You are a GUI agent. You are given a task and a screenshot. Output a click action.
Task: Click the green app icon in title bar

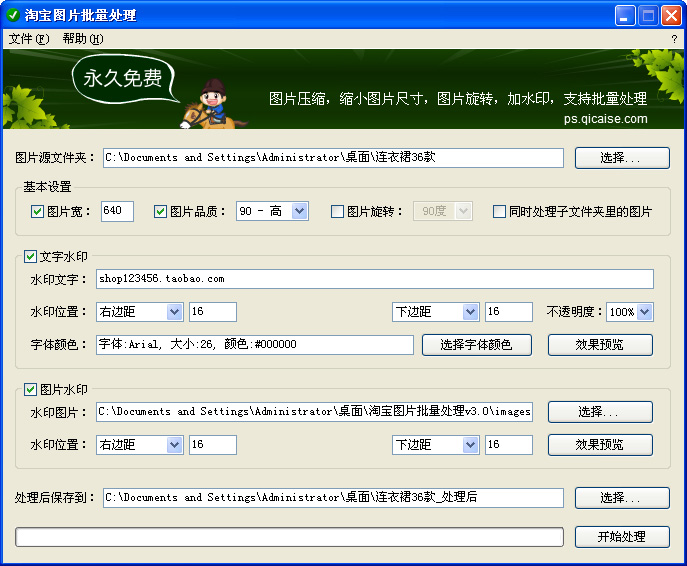pos(13,15)
